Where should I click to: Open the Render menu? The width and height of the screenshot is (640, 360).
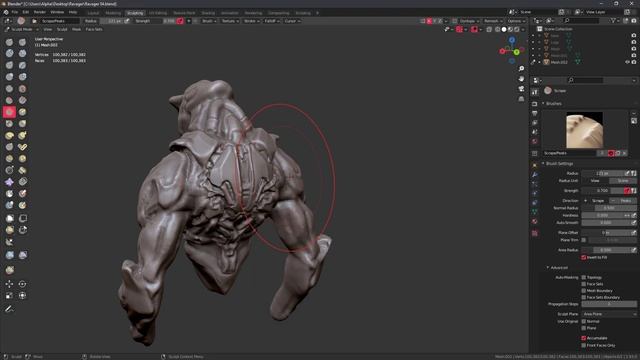click(x=40, y=12)
